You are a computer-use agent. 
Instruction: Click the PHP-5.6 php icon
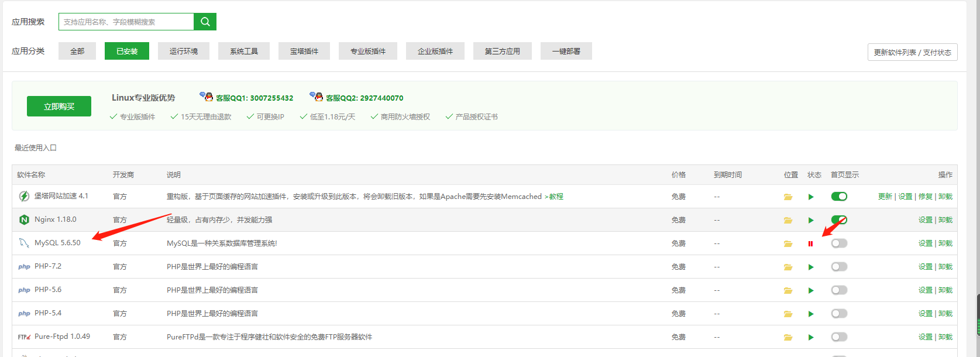point(24,290)
